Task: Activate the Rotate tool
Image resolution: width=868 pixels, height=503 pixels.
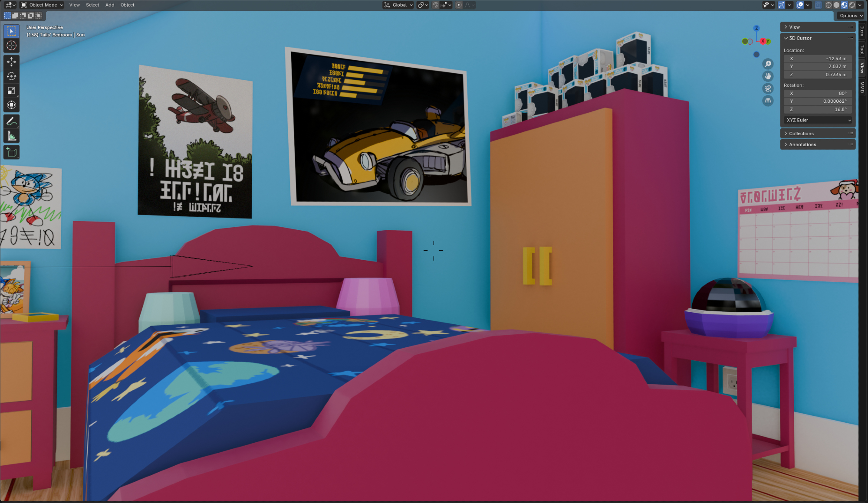Action: (x=12, y=76)
